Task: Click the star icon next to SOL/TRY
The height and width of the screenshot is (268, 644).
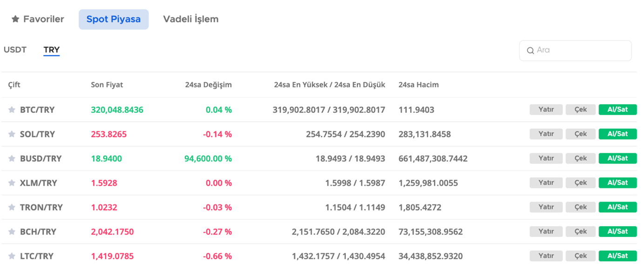Action: [x=12, y=134]
